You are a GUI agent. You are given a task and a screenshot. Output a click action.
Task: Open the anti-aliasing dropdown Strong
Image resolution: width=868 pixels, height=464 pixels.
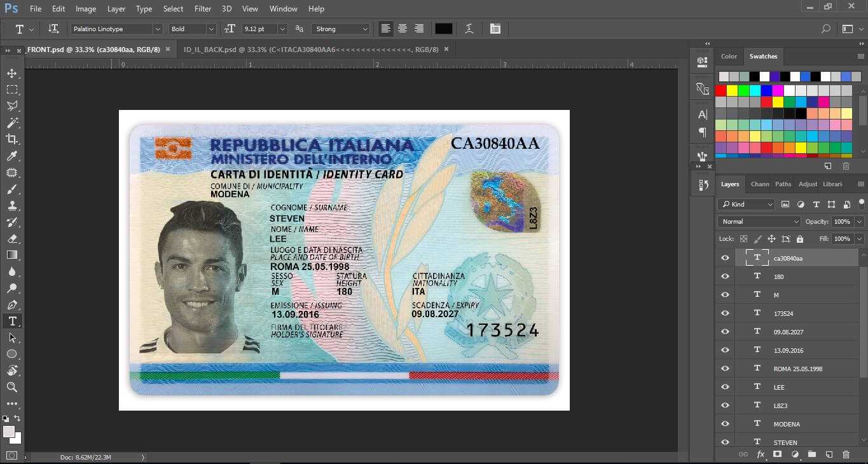[x=341, y=29]
